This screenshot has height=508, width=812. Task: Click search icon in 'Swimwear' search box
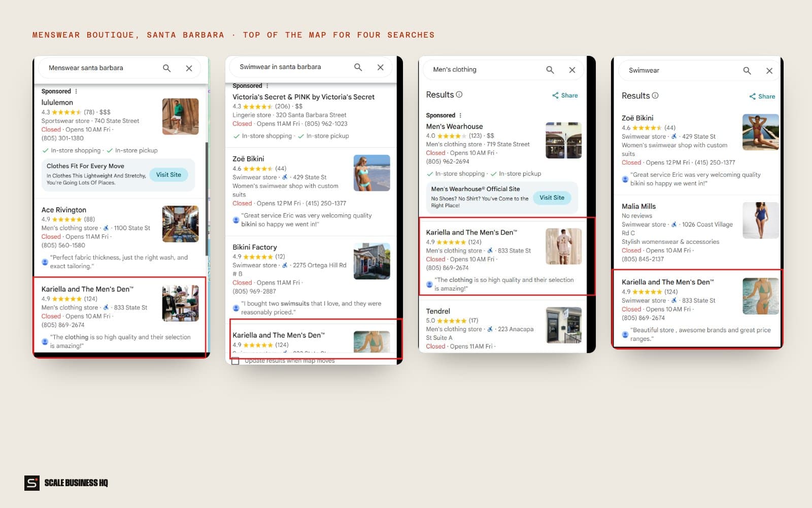tap(747, 71)
